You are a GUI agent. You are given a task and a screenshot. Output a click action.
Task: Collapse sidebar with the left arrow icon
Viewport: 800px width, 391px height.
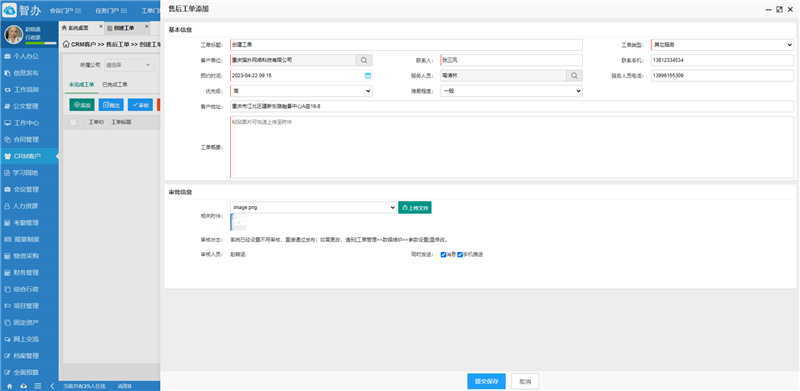52,386
